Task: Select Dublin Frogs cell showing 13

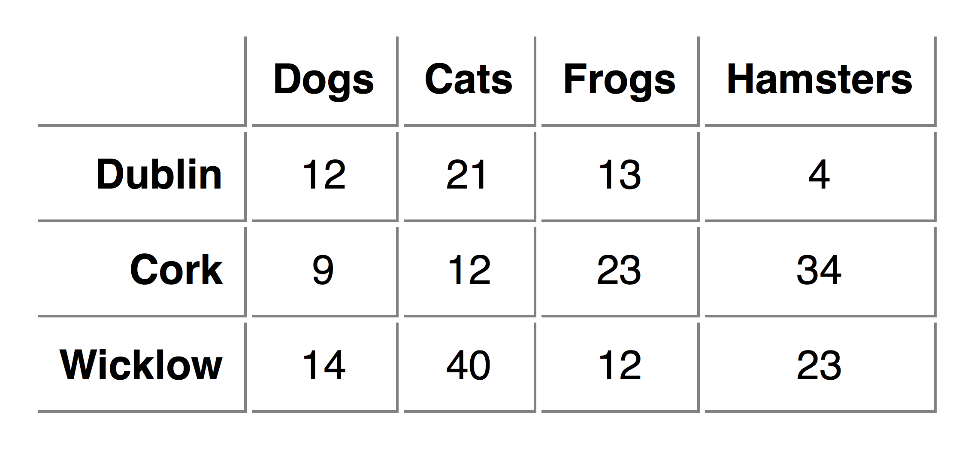Action: [x=620, y=177]
